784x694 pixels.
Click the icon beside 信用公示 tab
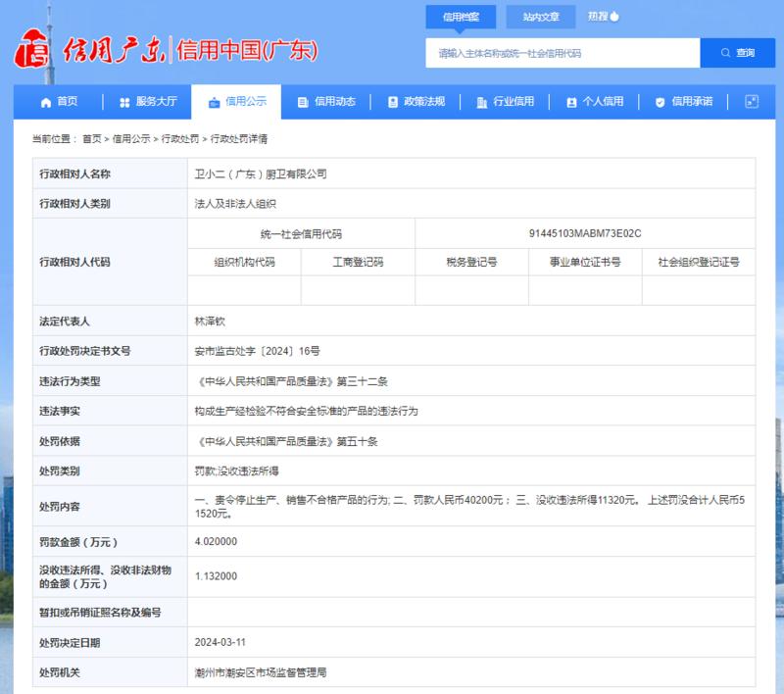click(x=214, y=103)
